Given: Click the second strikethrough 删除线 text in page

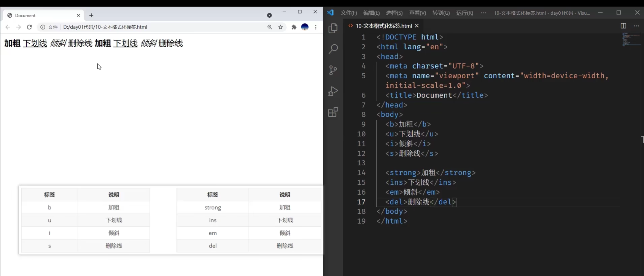Looking at the screenshot, I should 171,43.
